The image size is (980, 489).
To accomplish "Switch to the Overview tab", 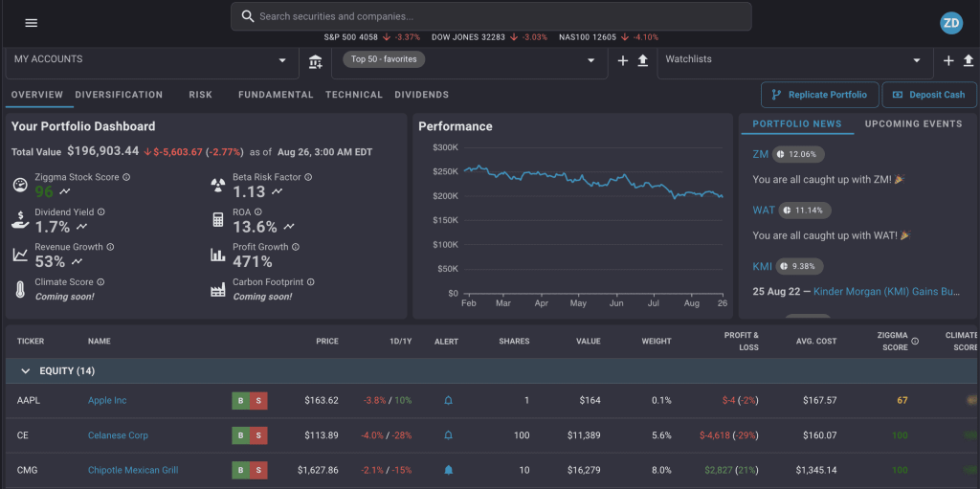I will (37, 95).
